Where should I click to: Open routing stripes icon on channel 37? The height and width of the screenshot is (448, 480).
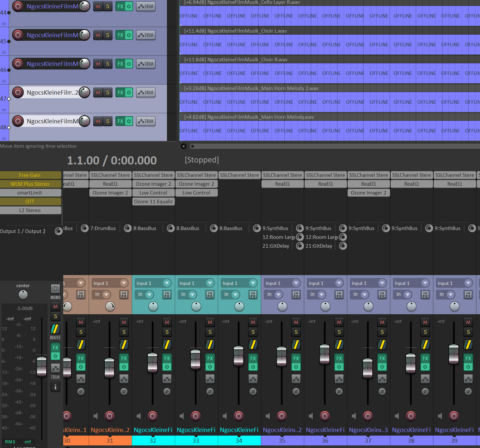382,345
